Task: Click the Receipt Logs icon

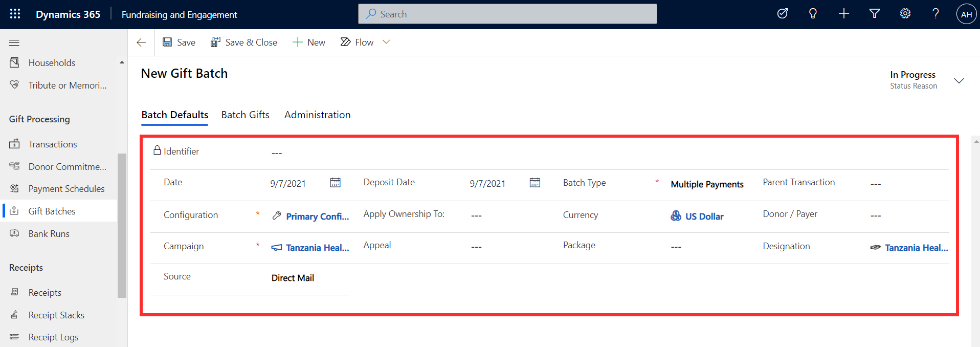Action: tap(14, 337)
